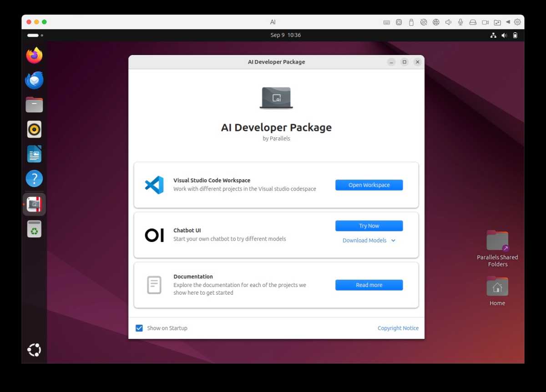Open the Sep 9 clock menu
546x392 pixels.
coord(286,35)
